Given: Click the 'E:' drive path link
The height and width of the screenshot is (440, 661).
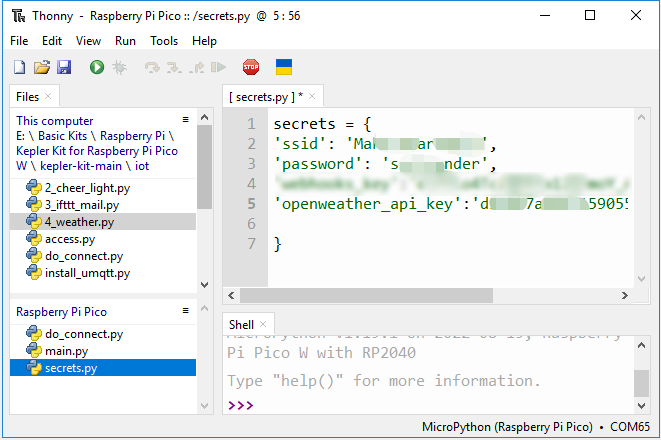Looking at the screenshot, I should click(x=21, y=136).
